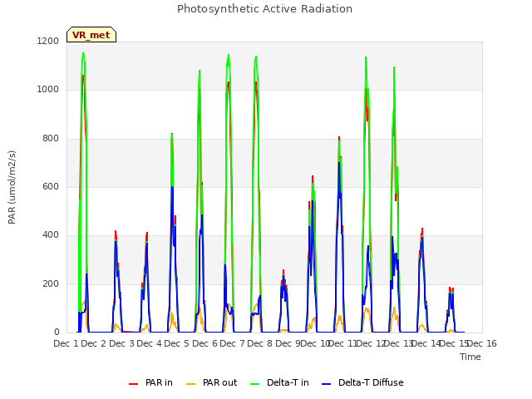Click the Time x-axis label

[x=470, y=357]
